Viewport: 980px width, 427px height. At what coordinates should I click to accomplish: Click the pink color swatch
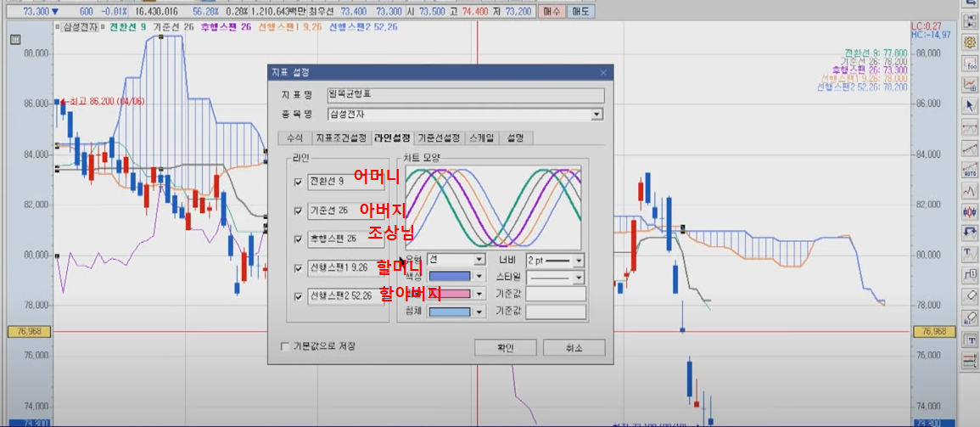click(450, 294)
